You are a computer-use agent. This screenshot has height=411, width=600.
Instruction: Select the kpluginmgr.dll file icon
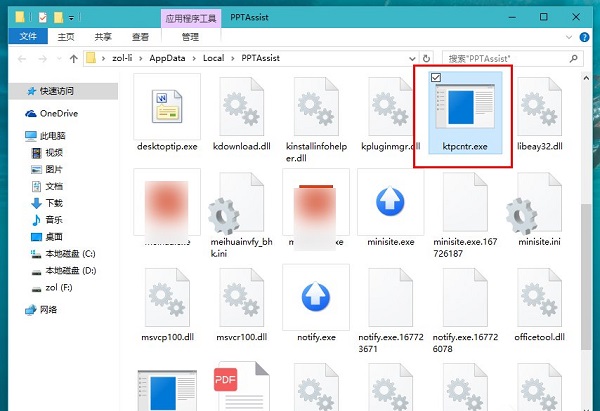coord(390,106)
